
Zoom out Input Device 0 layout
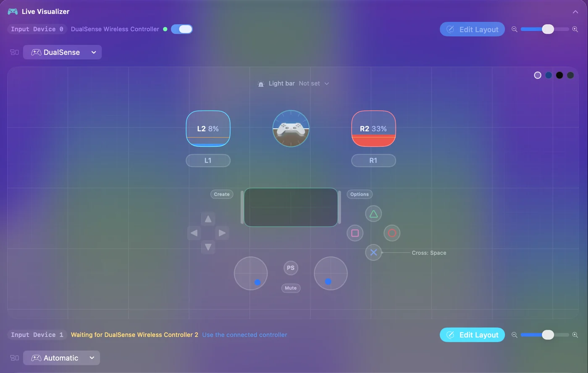(514, 29)
